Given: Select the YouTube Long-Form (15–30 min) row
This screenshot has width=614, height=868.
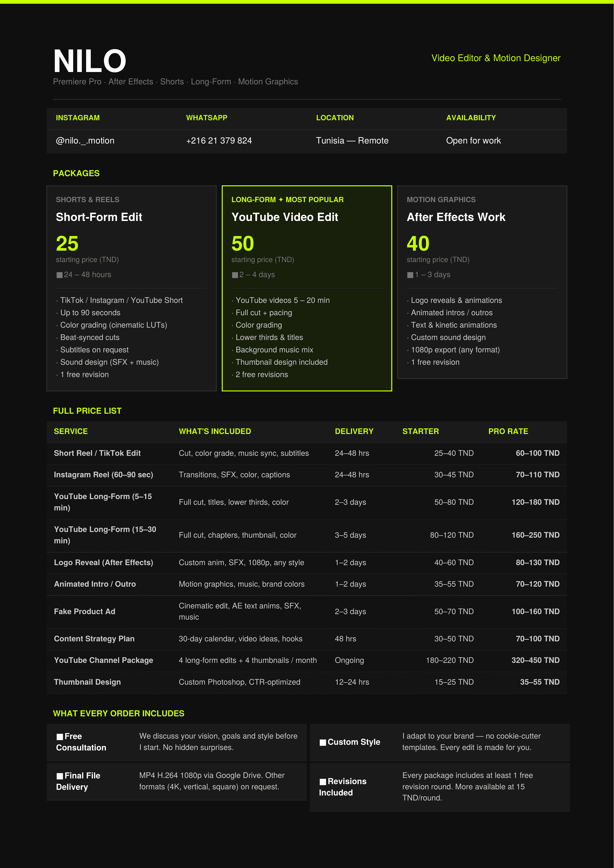Looking at the screenshot, I should (x=307, y=535).
